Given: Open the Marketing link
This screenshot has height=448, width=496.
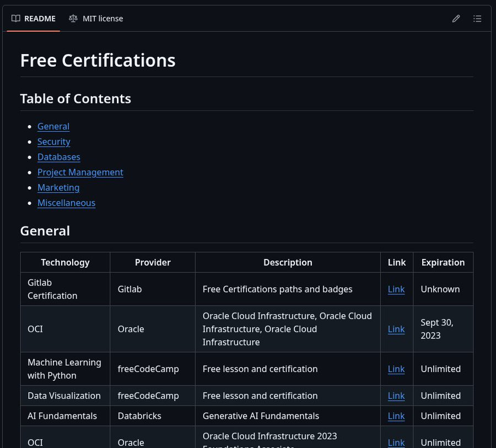Looking at the screenshot, I should 58,187.
